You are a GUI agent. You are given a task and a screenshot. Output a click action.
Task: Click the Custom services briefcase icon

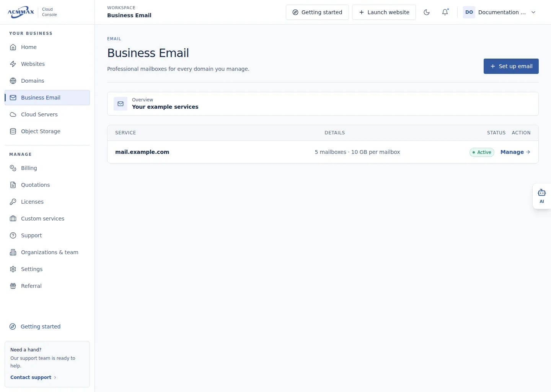[13, 219]
